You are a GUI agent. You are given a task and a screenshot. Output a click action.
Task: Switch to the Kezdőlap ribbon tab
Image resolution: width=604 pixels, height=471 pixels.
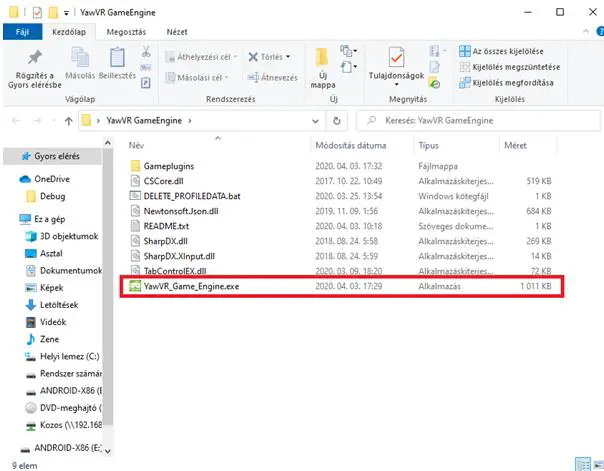(x=69, y=32)
